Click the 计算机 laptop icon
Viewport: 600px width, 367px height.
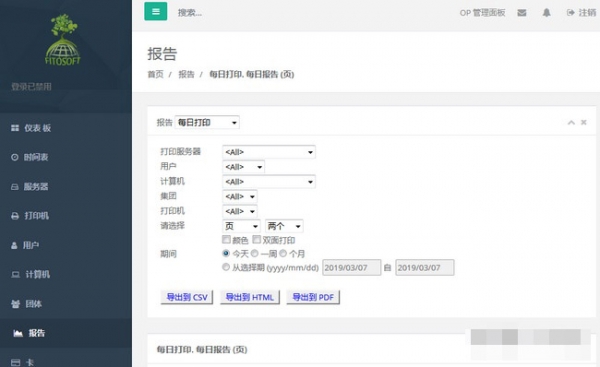15,274
